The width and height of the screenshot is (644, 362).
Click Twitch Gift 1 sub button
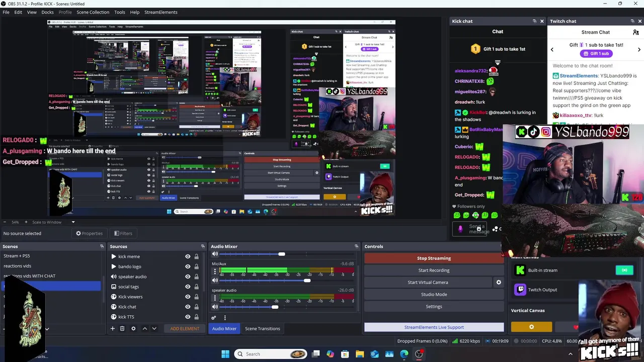[596, 53]
